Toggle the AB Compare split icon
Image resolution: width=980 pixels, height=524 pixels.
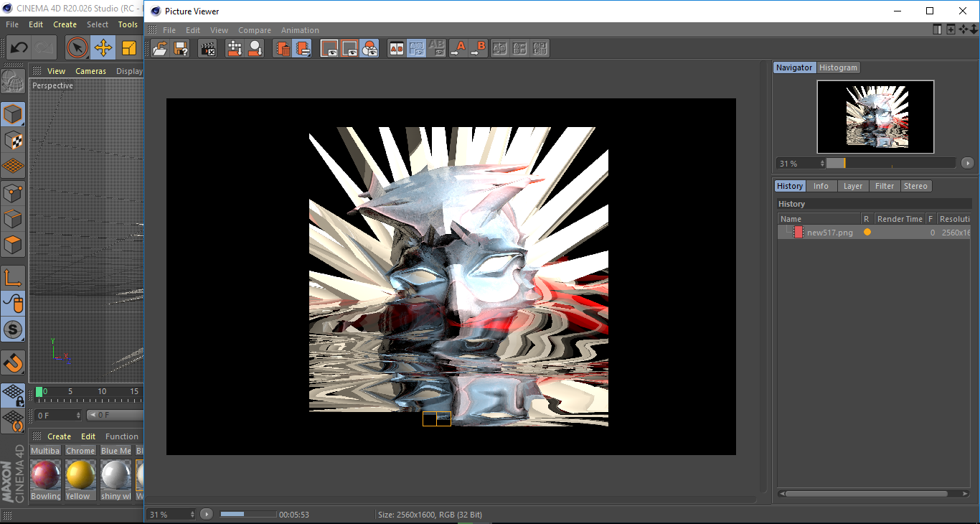[396, 49]
